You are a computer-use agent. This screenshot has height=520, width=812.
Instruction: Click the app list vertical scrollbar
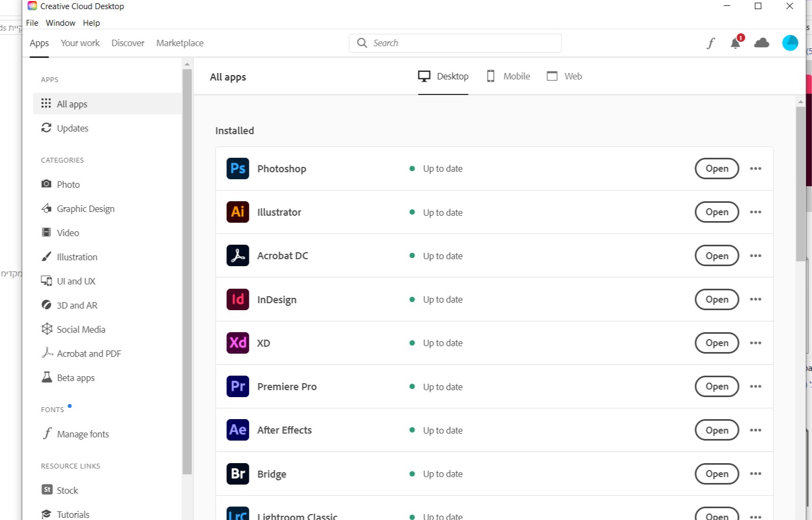(801, 184)
